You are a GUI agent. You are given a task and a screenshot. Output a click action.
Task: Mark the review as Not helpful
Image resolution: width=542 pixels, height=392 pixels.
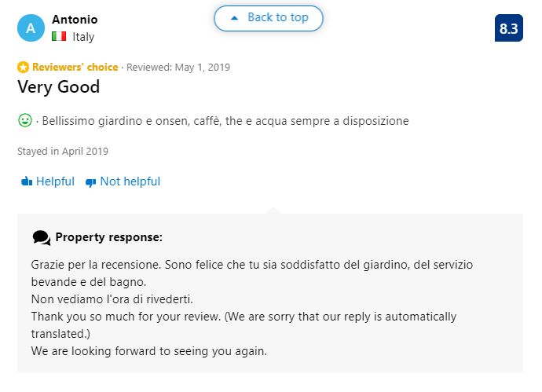coord(123,181)
